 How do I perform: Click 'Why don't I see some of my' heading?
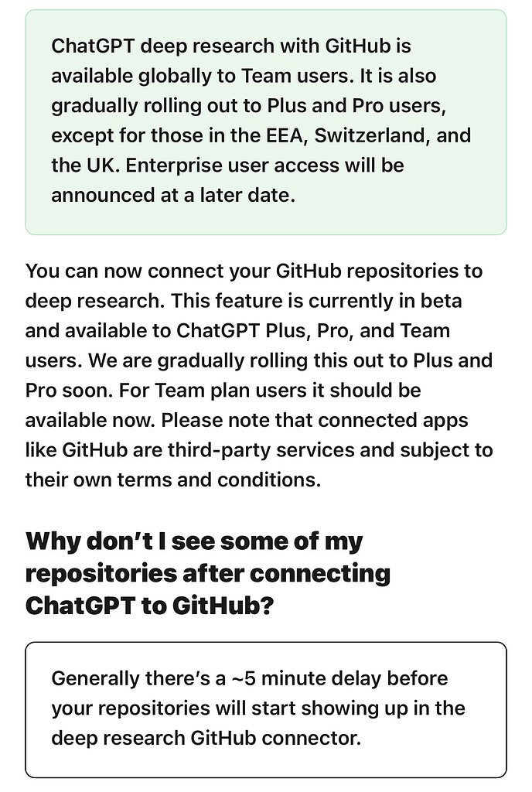[x=194, y=541]
